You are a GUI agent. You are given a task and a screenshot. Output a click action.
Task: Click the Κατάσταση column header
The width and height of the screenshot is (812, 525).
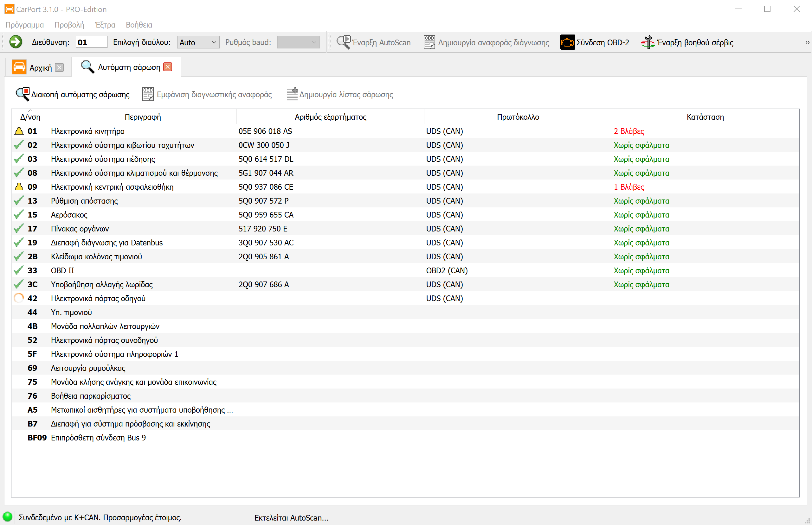point(705,117)
